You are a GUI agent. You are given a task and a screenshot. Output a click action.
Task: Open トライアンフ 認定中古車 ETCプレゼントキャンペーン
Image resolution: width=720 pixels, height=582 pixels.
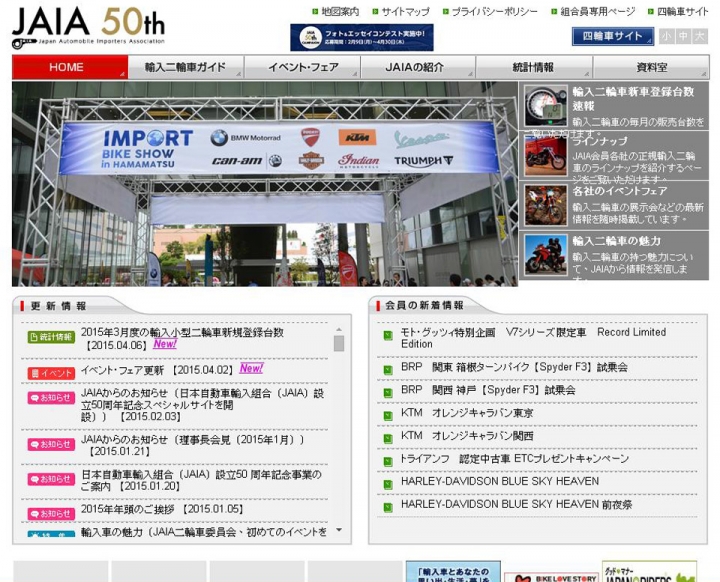[x=515, y=458]
